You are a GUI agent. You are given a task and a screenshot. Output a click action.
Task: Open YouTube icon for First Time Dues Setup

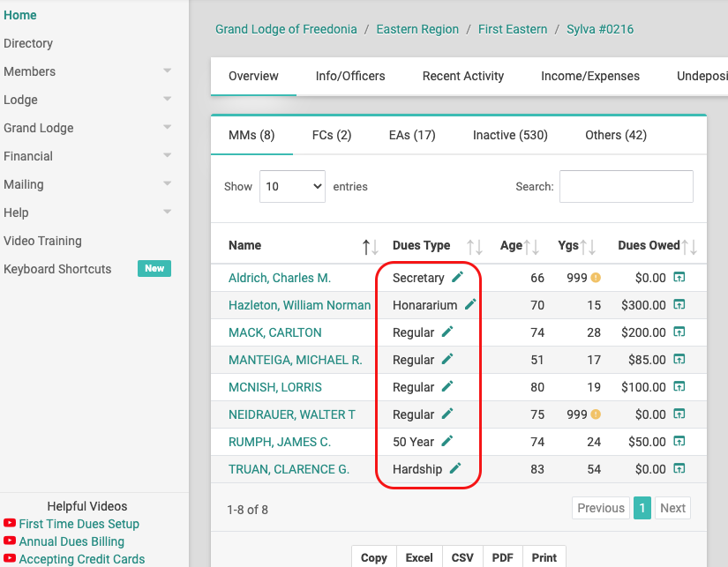pyautogui.click(x=10, y=523)
